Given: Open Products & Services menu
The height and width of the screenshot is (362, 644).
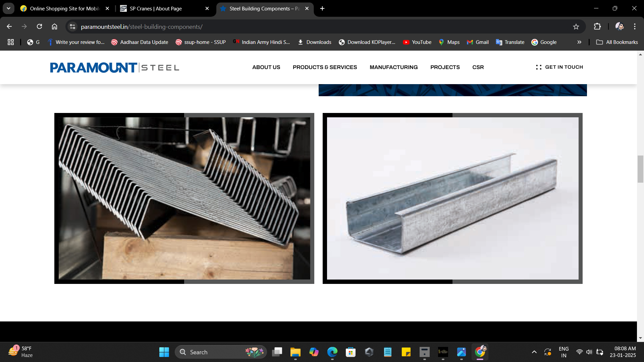Looking at the screenshot, I should coord(325,67).
